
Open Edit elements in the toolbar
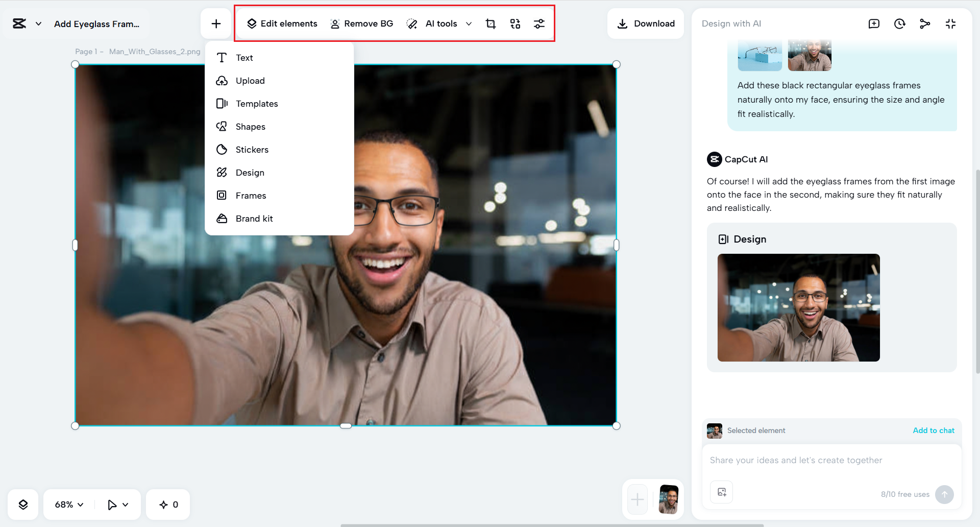tap(282, 23)
